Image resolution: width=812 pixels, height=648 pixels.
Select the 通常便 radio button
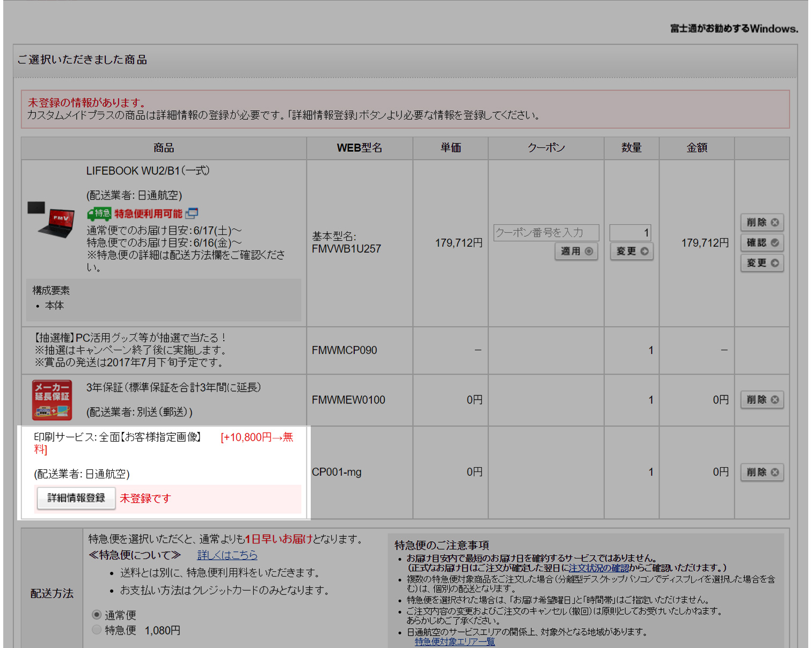tap(97, 615)
